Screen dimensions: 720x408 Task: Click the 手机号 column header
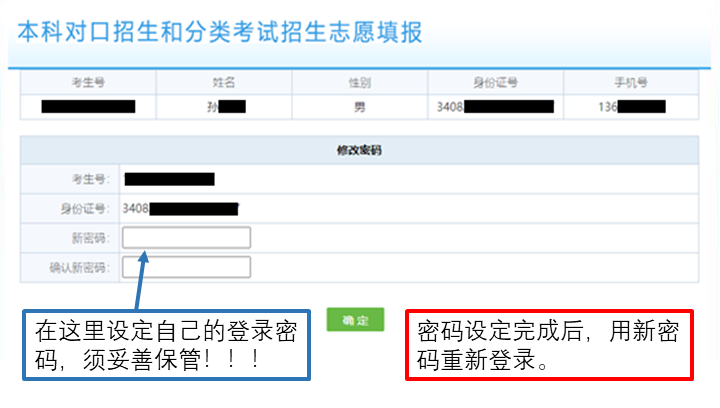630,82
